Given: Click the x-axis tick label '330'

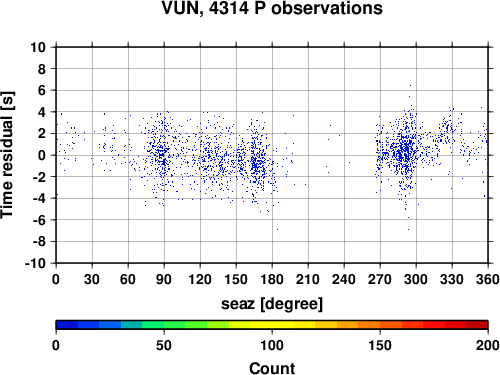Looking at the screenshot, I should click(x=452, y=279).
